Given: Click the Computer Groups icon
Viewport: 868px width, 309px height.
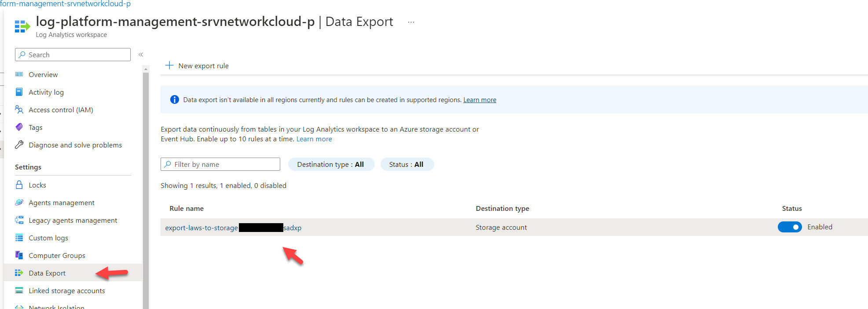Looking at the screenshot, I should point(19,255).
